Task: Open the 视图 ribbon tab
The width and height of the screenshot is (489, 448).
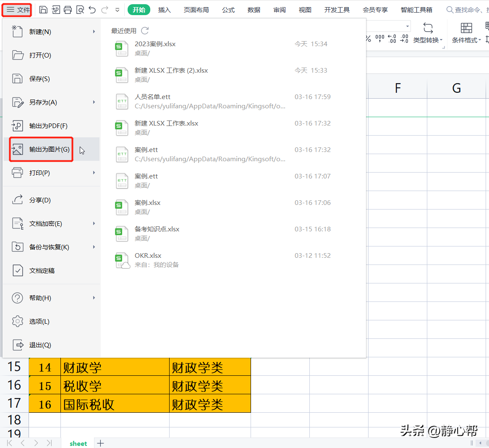Action: [x=305, y=10]
